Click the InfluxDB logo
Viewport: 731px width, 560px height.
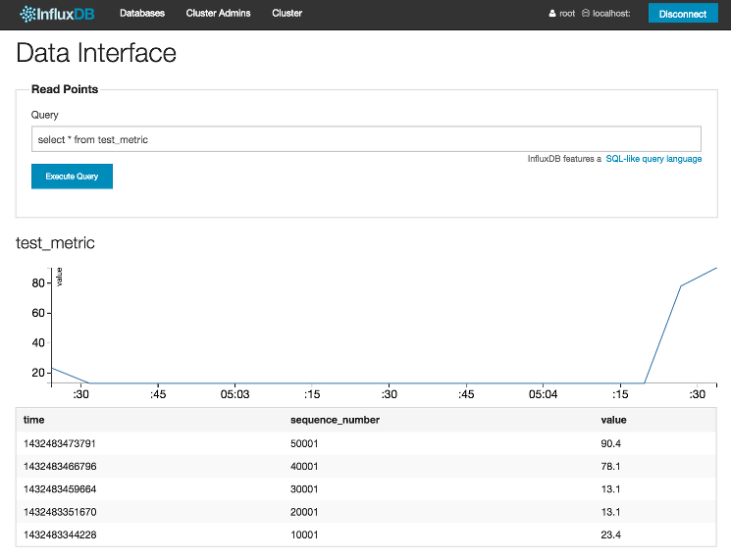[x=57, y=14]
